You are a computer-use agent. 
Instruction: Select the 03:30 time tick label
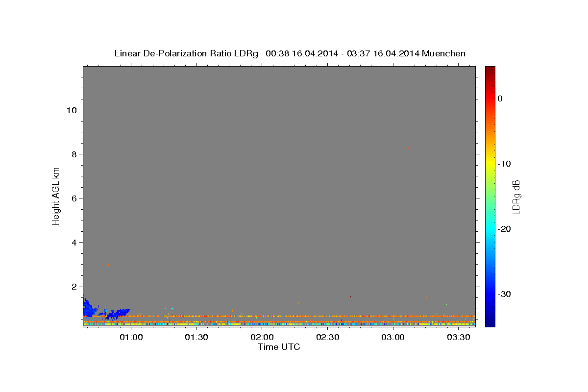click(459, 338)
